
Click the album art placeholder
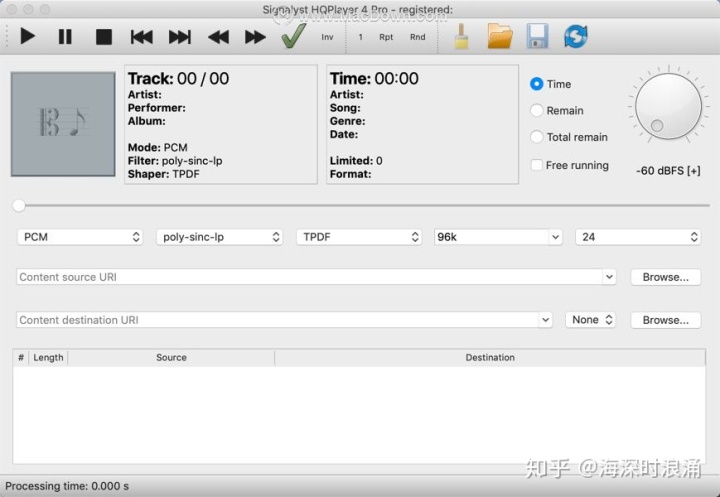(x=63, y=124)
